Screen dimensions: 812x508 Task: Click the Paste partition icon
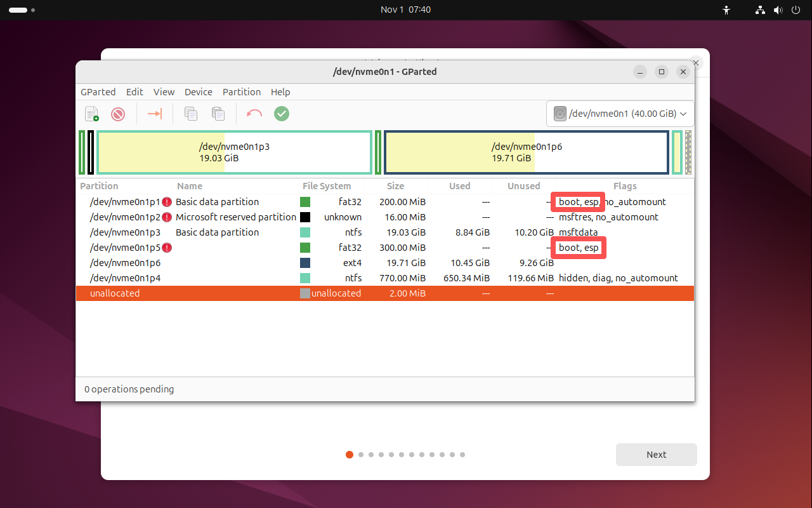pos(218,113)
